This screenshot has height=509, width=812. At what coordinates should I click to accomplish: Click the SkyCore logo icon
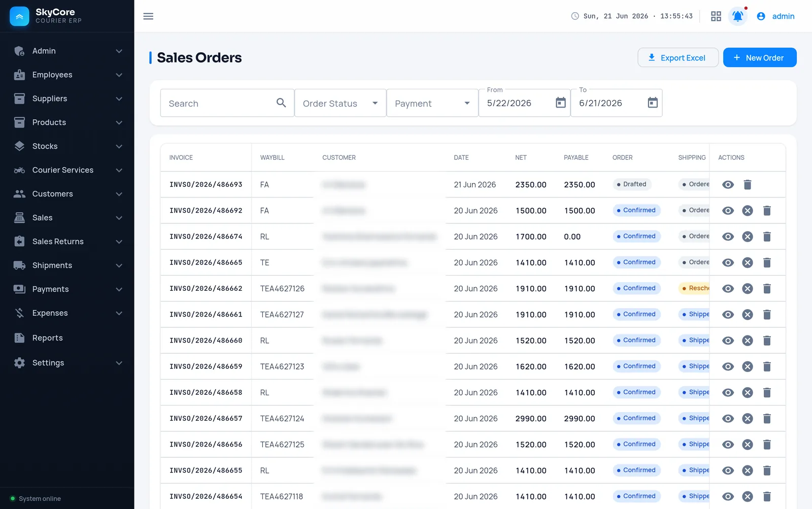(19, 16)
